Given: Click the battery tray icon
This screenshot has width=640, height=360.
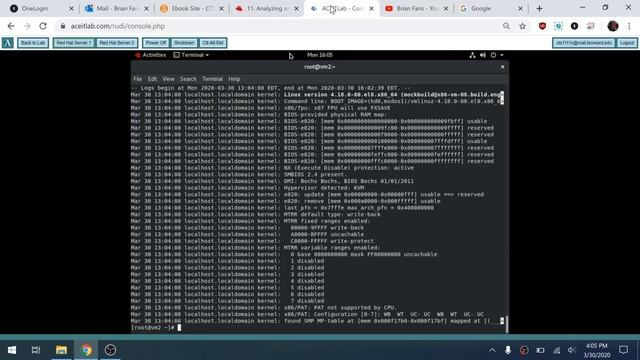Looking at the screenshot, I should [x=540, y=350].
